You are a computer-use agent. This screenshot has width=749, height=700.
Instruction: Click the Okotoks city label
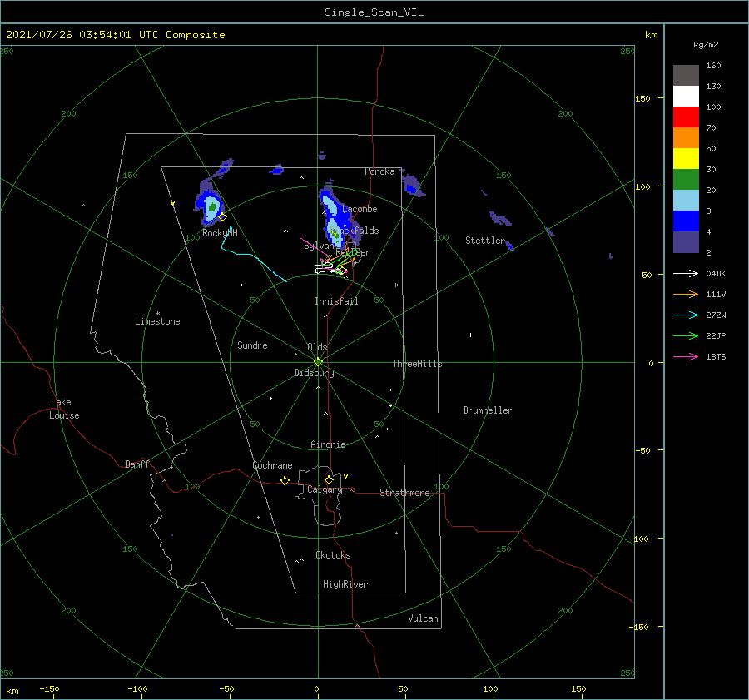tap(333, 555)
